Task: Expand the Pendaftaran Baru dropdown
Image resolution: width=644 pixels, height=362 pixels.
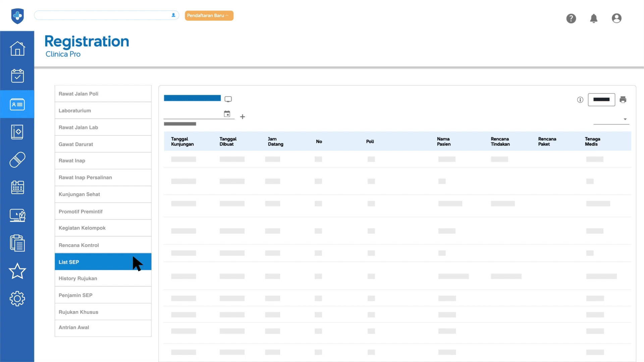Action: [209, 15]
